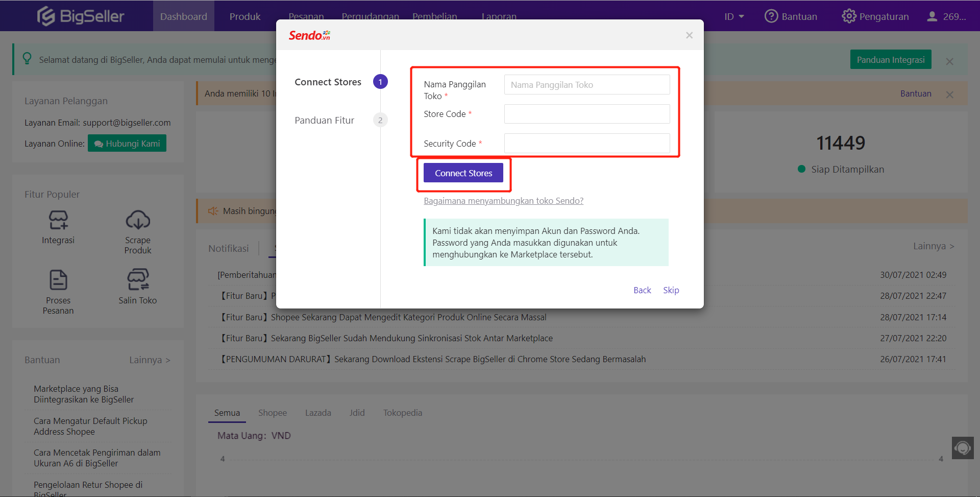Click the Pengaturan gear icon
The width and height of the screenshot is (980, 497).
coord(849,16)
